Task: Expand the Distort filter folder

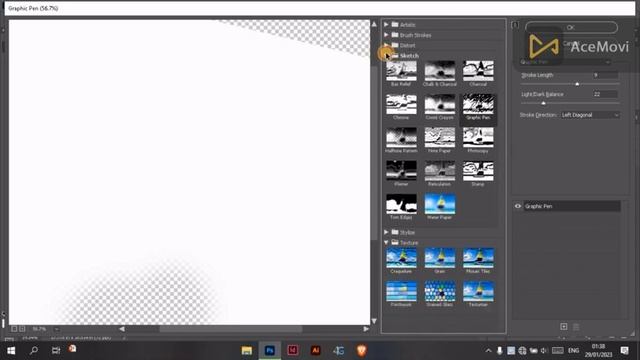Action: [x=386, y=45]
